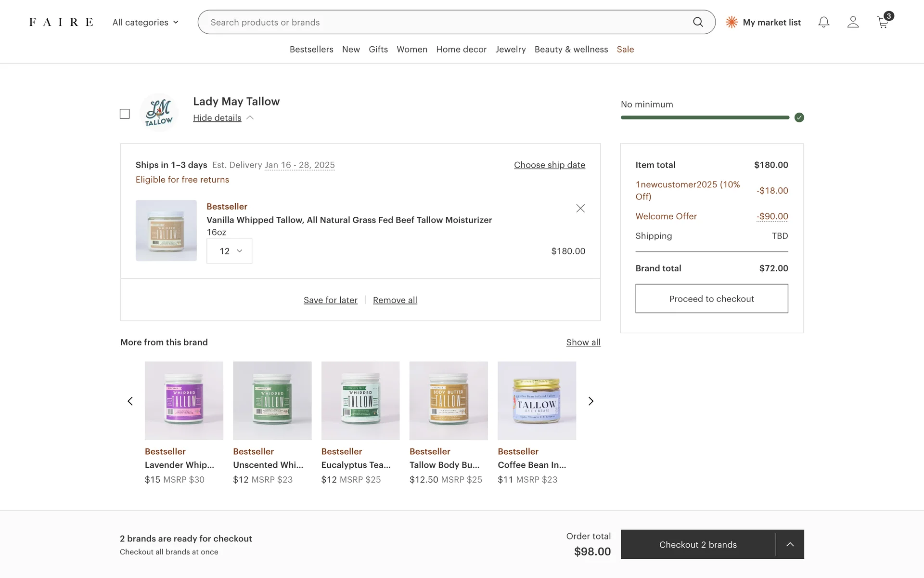This screenshot has width=924, height=578.
Task: Click the No minimum progress bar
Action: click(x=705, y=118)
